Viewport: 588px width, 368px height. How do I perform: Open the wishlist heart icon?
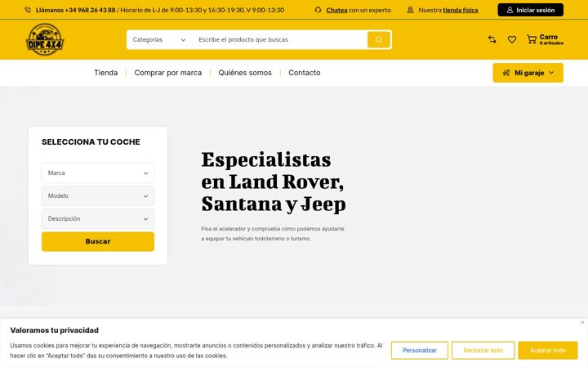point(512,39)
